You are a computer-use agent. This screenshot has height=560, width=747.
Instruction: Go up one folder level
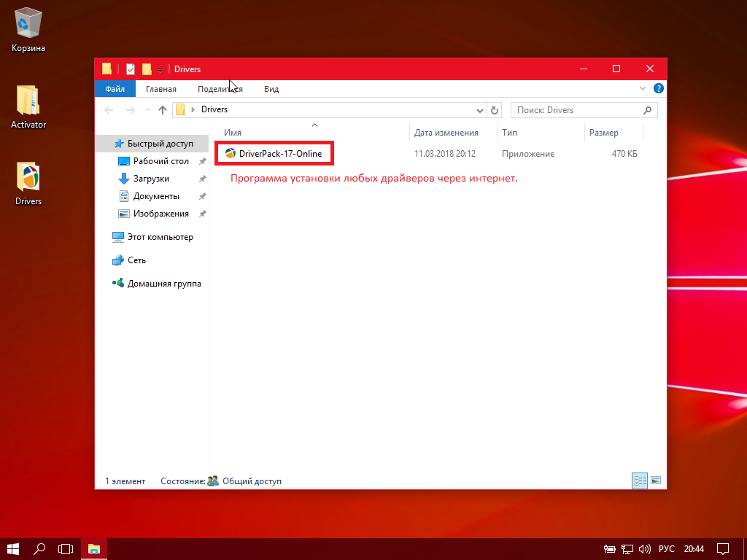163,110
